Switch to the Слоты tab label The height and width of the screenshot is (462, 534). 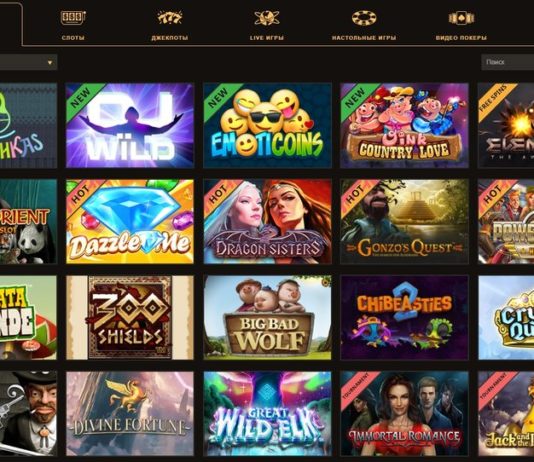pyautogui.click(x=73, y=38)
